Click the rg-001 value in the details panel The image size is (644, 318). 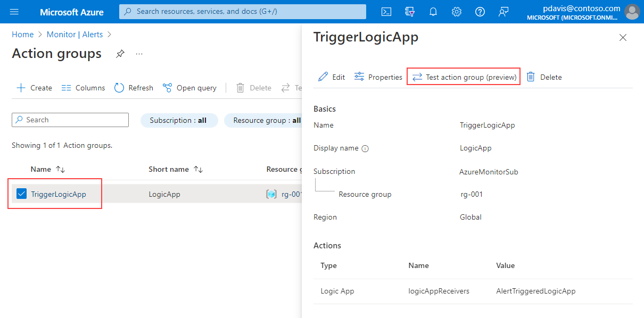472,194
